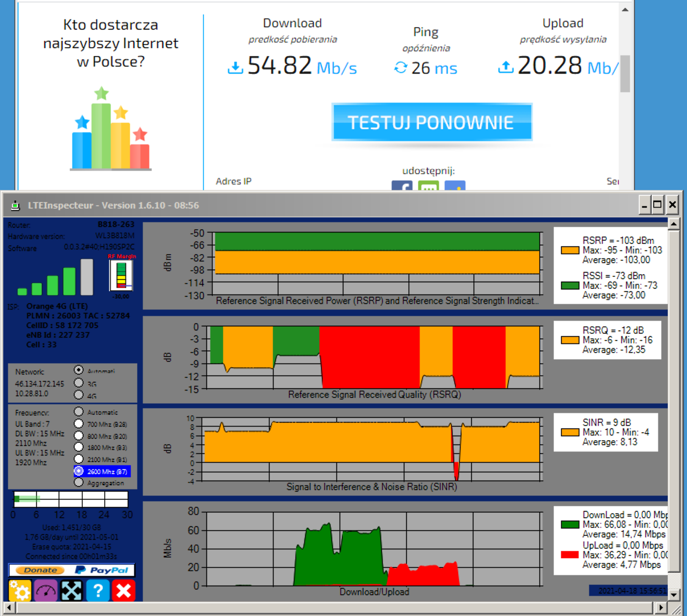The image size is (687, 616).
Task: Open the blue question mark help icon
Action: click(x=98, y=590)
